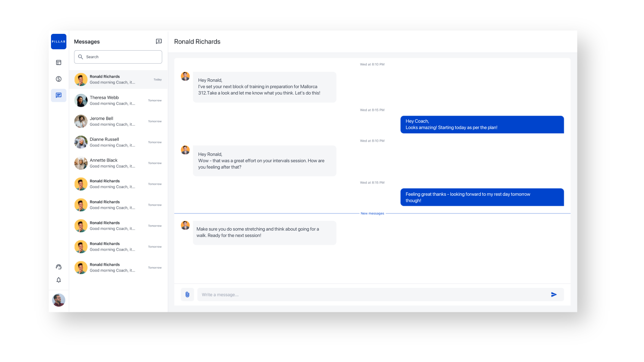Image resolution: width=644 pixels, height=362 pixels.
Task: Click the search magnifier icon
Action: click(x=80, y=57)
